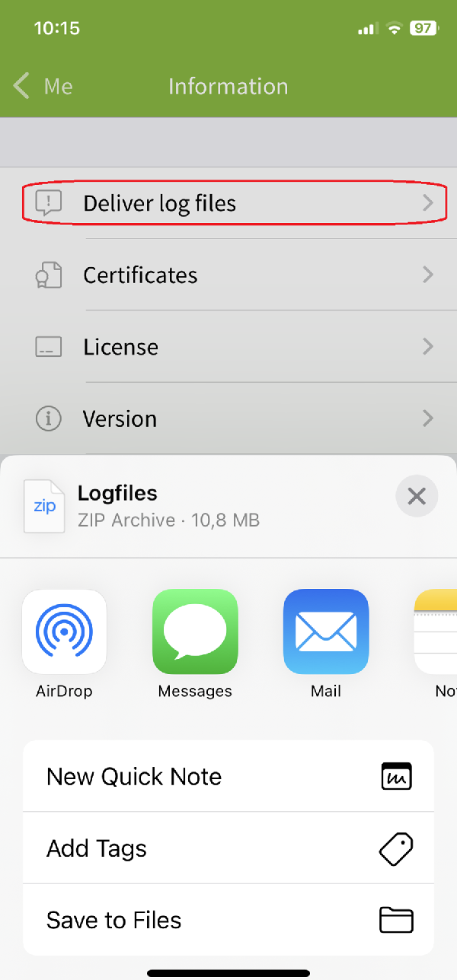Expand License row chevron
The width and height of the screenshot is (457, 980).
pos(428,347)
